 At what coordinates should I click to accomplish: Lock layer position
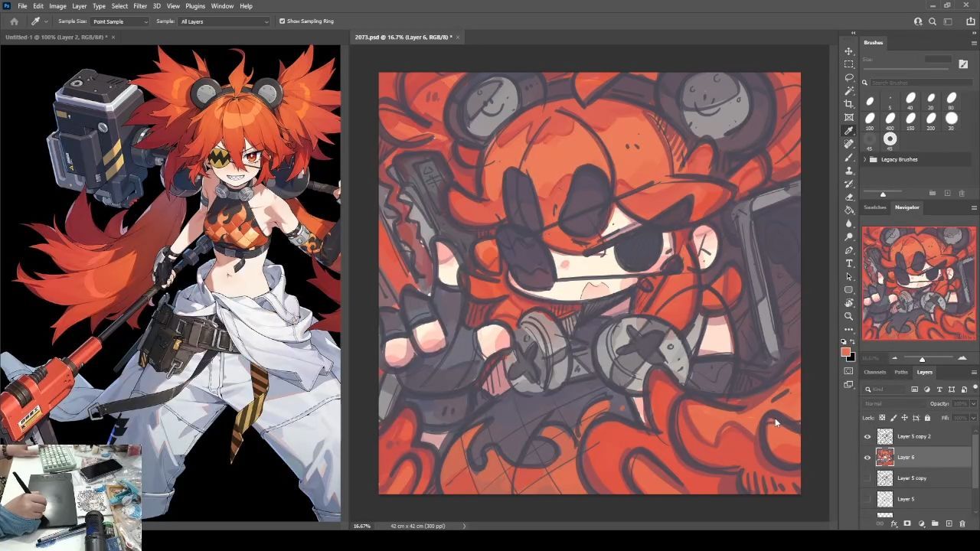[x=904, y=418]
